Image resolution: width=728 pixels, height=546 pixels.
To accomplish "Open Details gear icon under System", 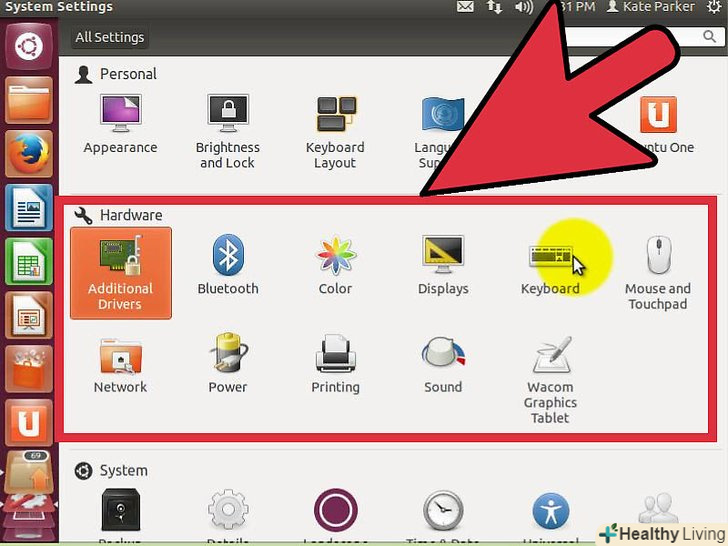I will pyautogui.click(x=228, y=509).
